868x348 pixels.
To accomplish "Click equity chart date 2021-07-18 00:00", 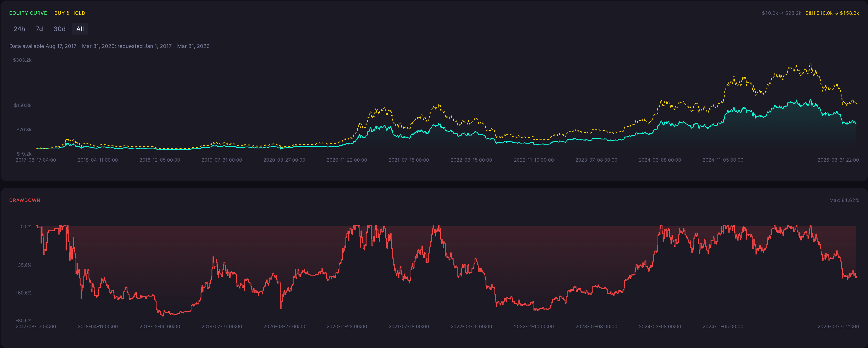I will tap(409, 160).
